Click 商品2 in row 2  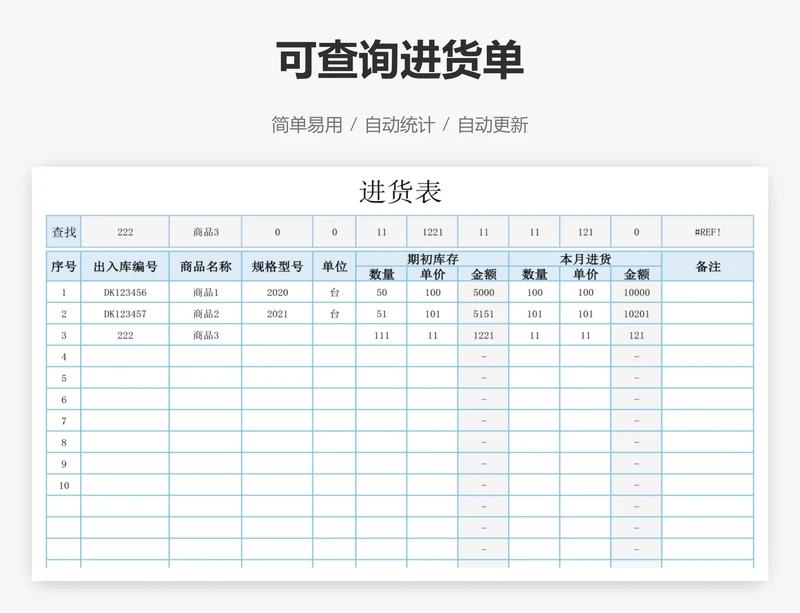point(206,314)
